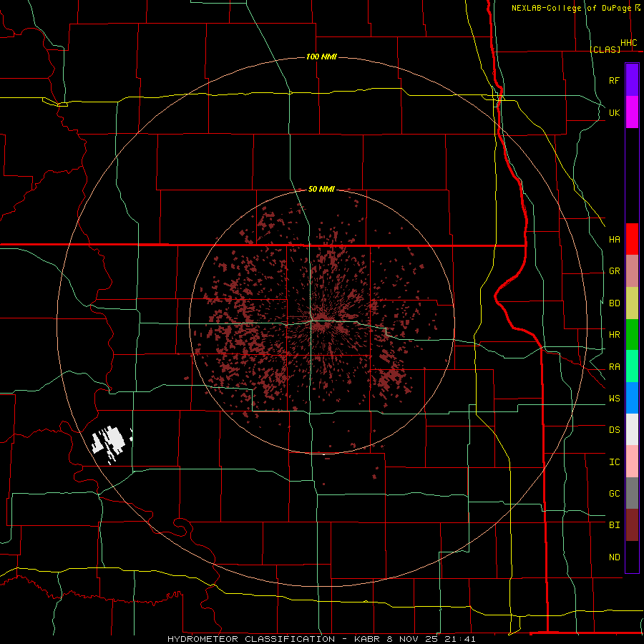
Task: Select the red HA legend swatch
Action: coord(632,239)
